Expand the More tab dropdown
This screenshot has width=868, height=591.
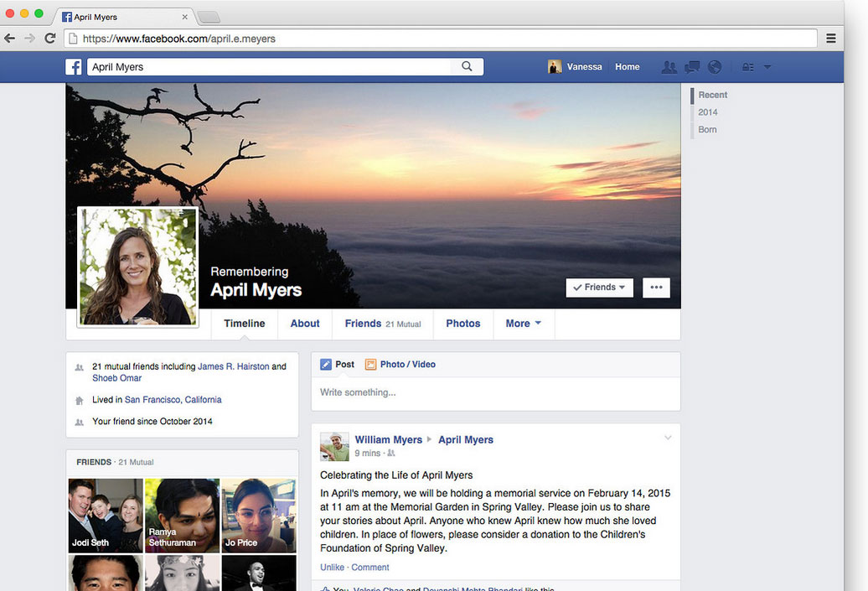coord(524,324)
